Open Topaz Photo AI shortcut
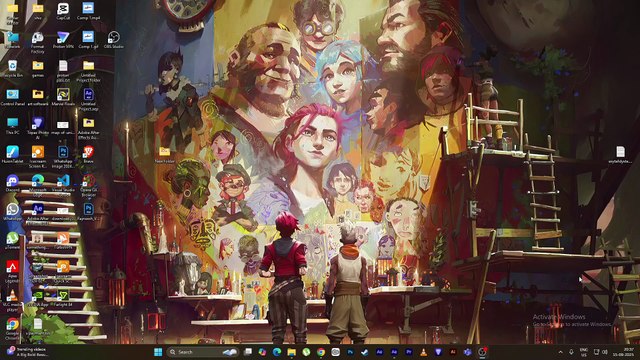Viewport: 640px width, 360px height. [x=38, y=128]
